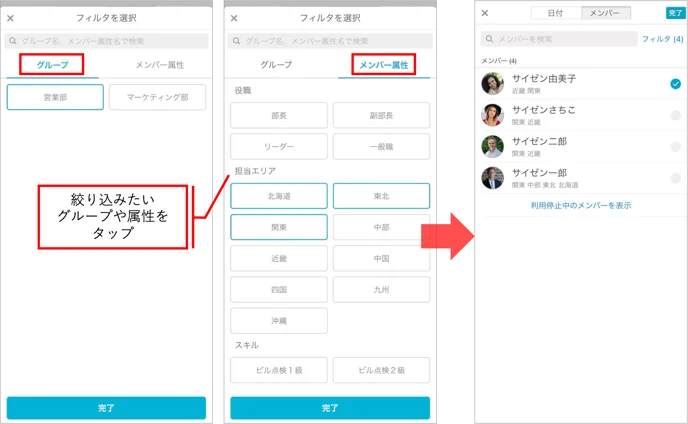Choose the 営業部 group filter
The width and height of the screenshot is (688, 424).
(x=55, y=97)
